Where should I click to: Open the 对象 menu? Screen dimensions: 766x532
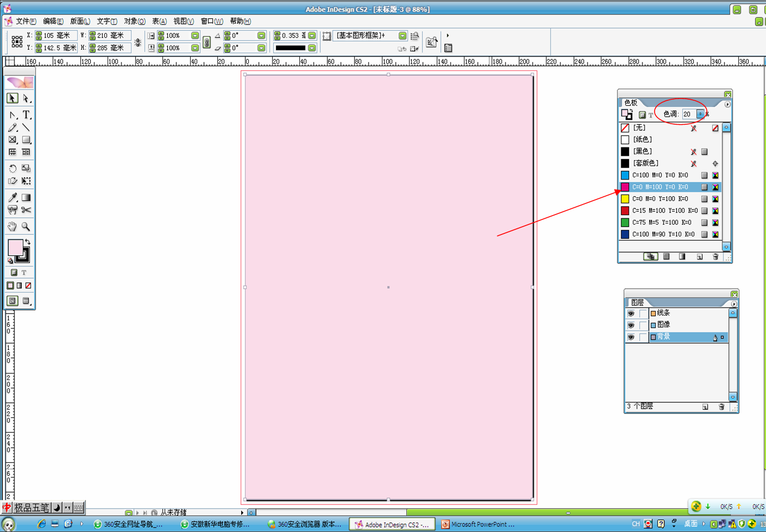(x=134, y=21)
